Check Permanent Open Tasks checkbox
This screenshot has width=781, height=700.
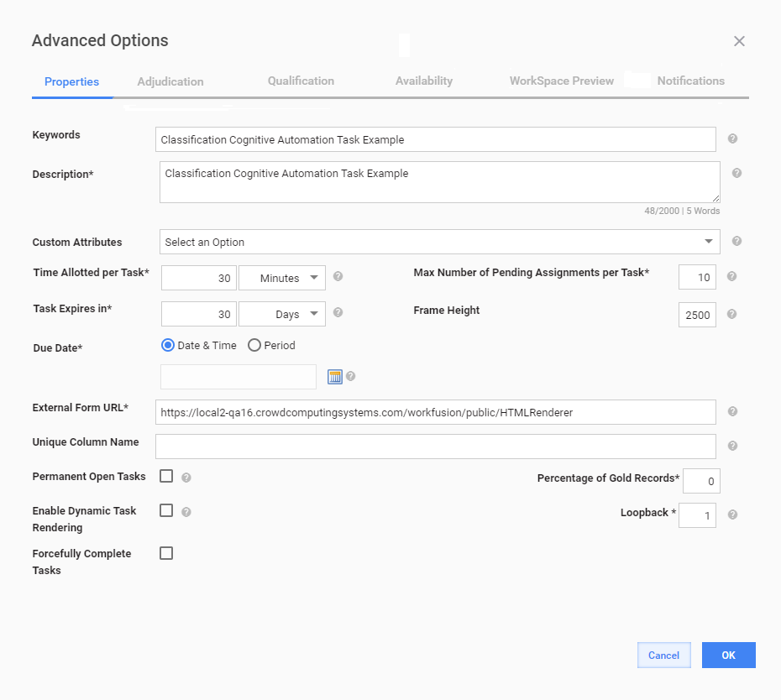pyautogui.click(x=166, y=476)
